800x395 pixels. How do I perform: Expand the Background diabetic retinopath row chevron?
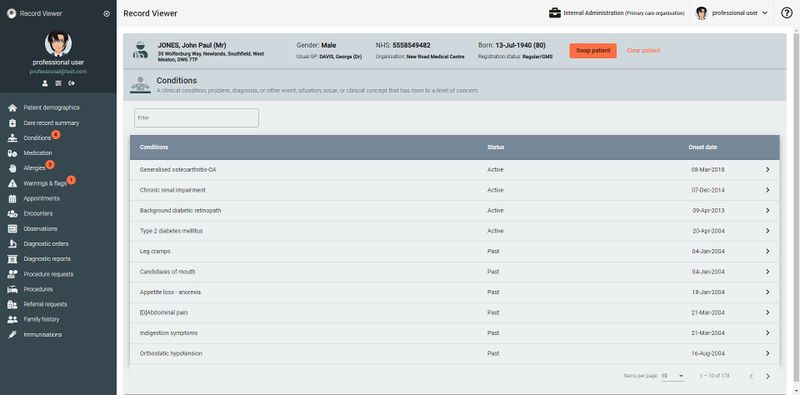point(767,210)
